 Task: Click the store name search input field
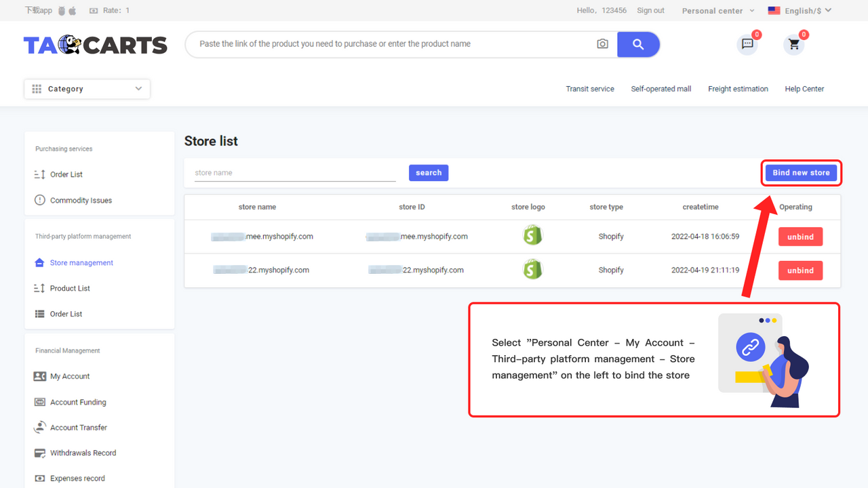point(292,172)
